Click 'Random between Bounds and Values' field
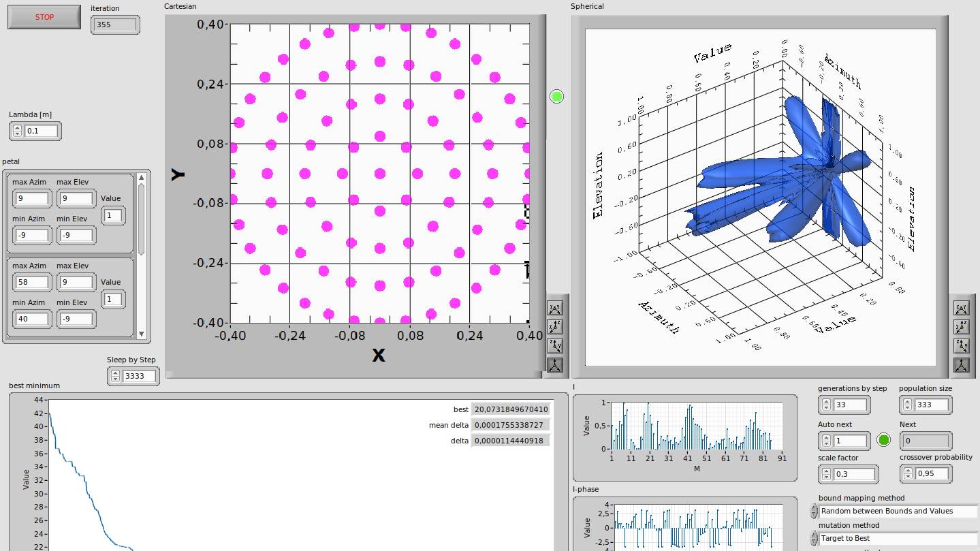 tap(898, 511)
